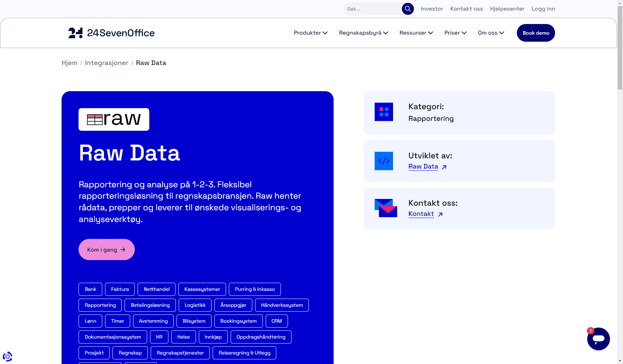
Task: Select the Regnskapstjenester tag
Action: click(180, 353)
